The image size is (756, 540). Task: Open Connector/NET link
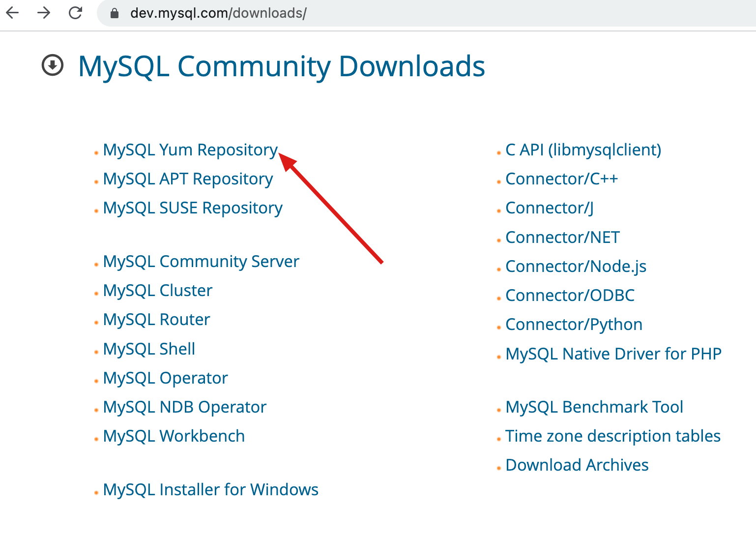click(x=563, y=238)
